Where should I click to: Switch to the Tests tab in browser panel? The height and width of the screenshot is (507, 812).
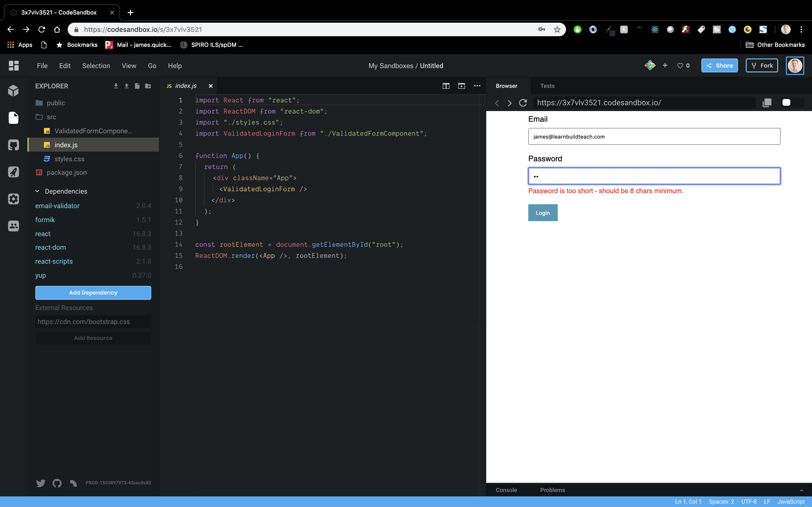click(547, 86)
